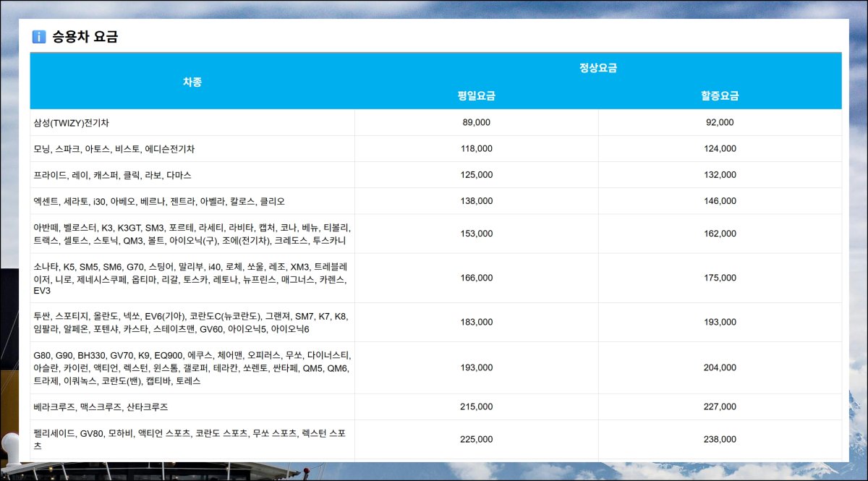868x481 pixels.
Task: Click the 204,000 fare value
Action: point(720,367)
